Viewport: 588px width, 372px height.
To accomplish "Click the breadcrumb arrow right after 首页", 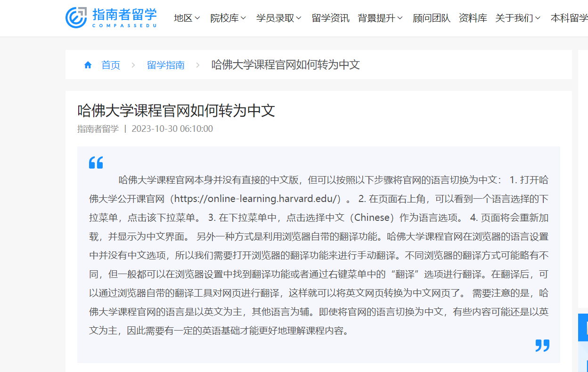I will tap(133, 65).
